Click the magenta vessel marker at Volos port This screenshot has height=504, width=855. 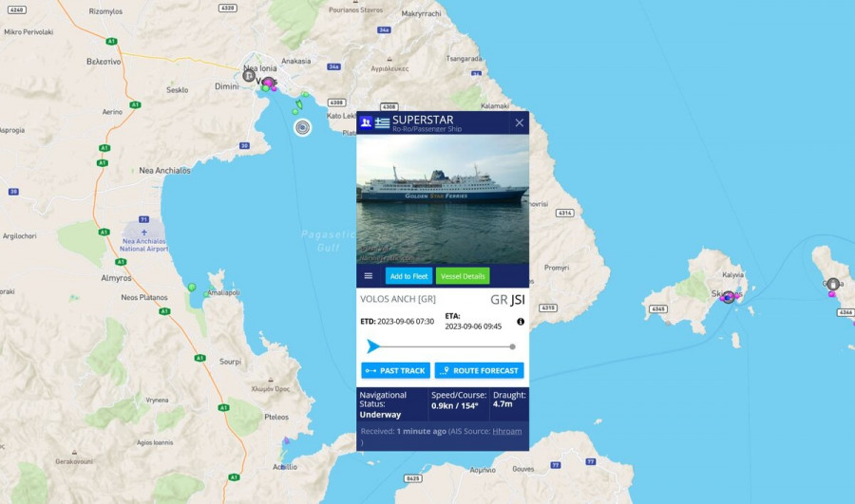(x=268, y=83)
